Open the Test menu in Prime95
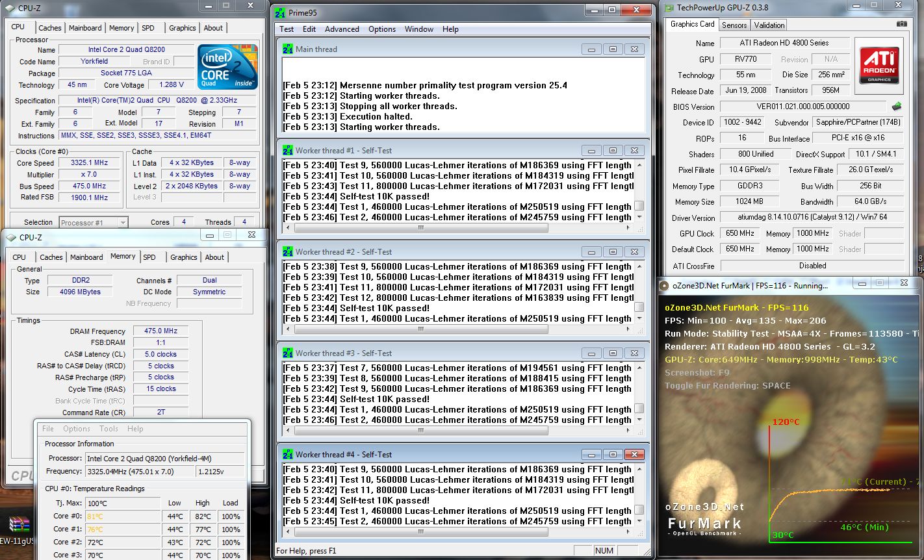The image size is (924, 560). 287,29
